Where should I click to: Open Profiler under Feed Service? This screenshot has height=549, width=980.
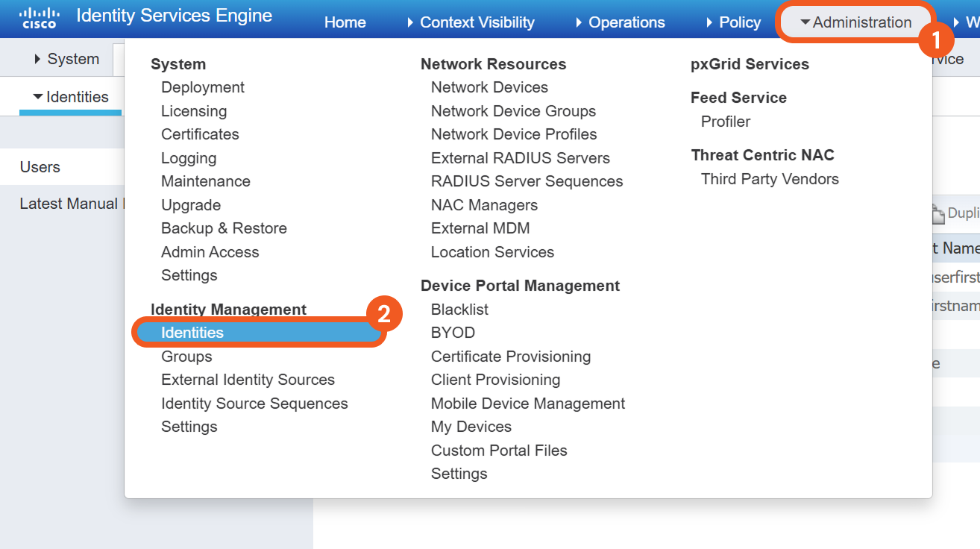click(725, 122)
